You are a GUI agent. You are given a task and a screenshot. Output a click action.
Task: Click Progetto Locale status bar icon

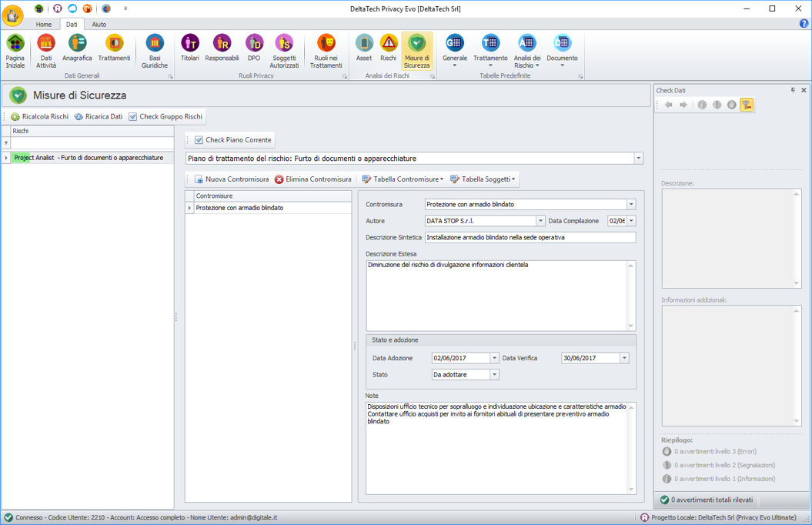tap(644, 517)
